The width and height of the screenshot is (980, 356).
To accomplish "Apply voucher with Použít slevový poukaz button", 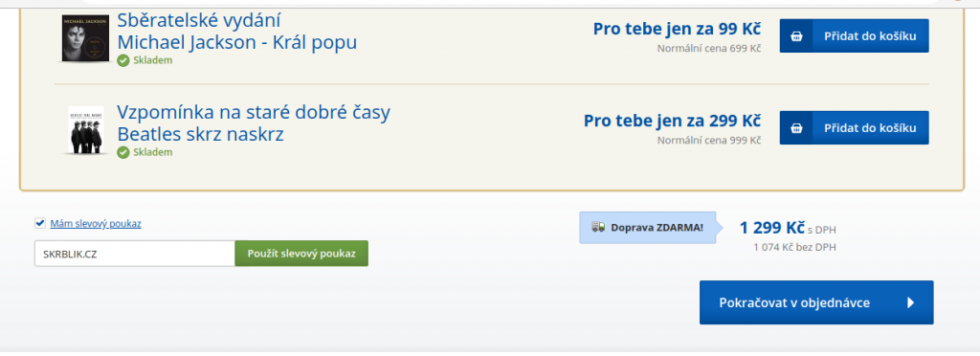I will 301,254.
